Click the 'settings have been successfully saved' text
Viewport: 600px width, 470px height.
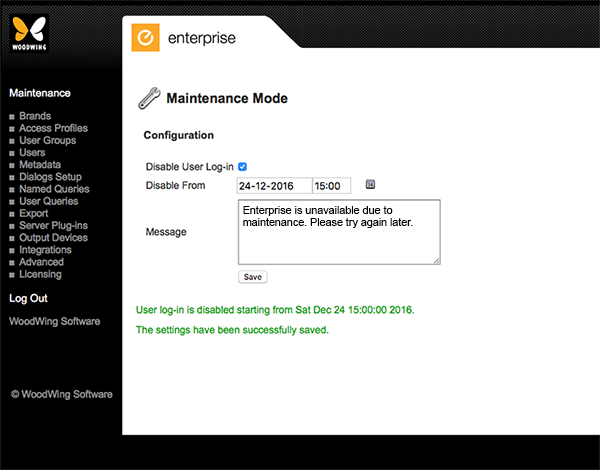click(232, 330)
